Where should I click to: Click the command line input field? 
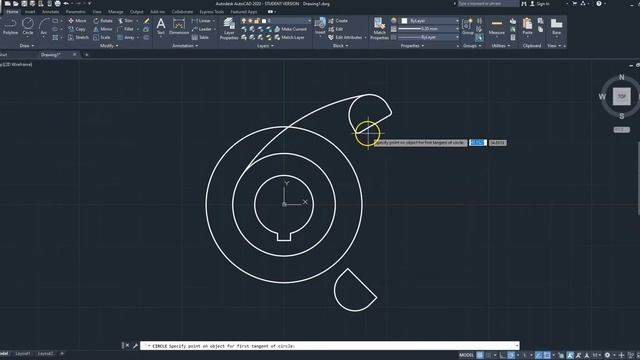tap(329, 346)
